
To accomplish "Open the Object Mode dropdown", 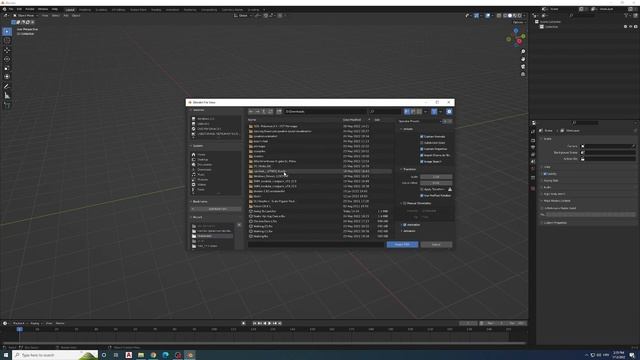I will (25, 16).
